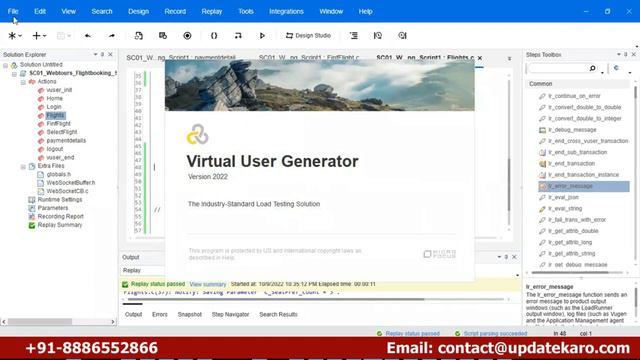The width and height of the screenshot is (640, 360).
Task: Click the document-refresh icon right of Redo
Action: tap(139, 36)
